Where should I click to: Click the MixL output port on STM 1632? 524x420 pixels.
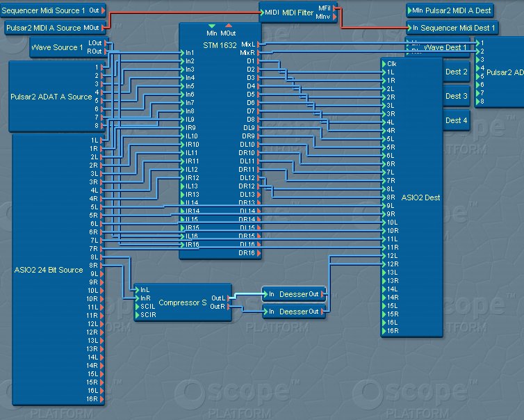pos(259,45)
